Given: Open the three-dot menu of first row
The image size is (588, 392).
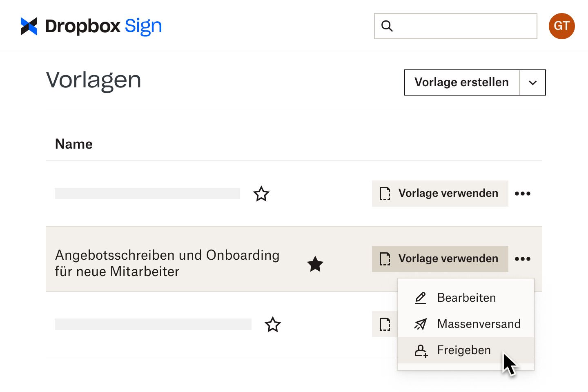Looking at the screenshot, I should (x=523, y=194).
